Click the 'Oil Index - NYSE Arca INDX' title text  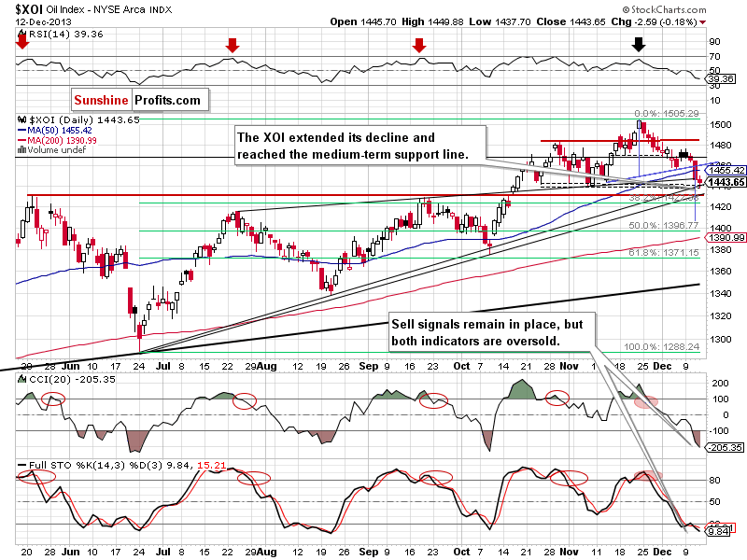click(x=109, y=9)
